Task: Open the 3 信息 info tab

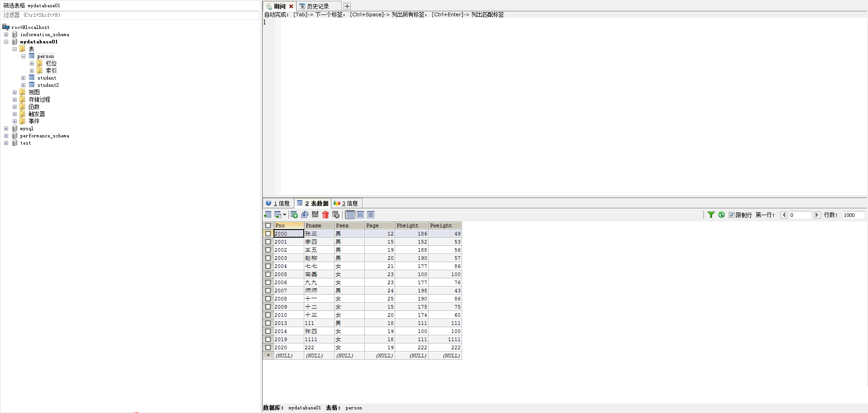Action: [x=346, y=203]
